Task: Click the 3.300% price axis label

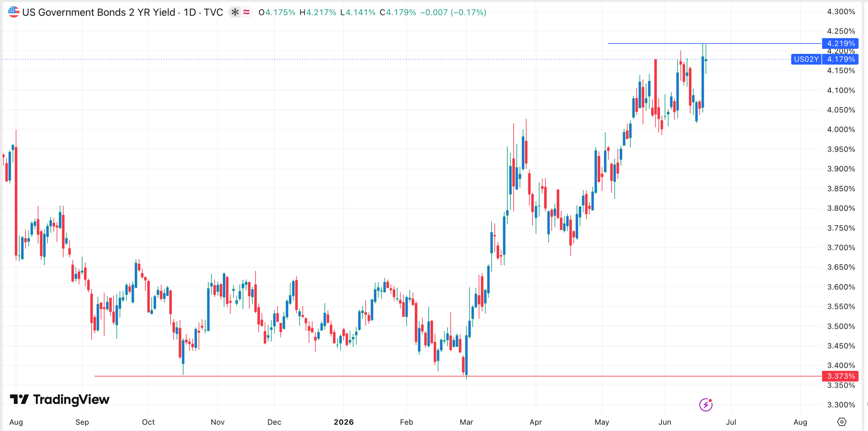Action: (x=841, y=405)
